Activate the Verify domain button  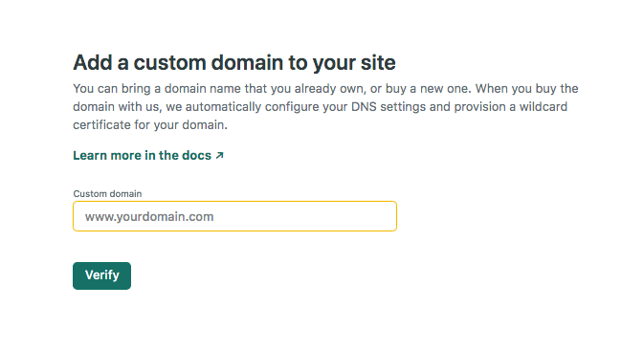tap(101, 275)
